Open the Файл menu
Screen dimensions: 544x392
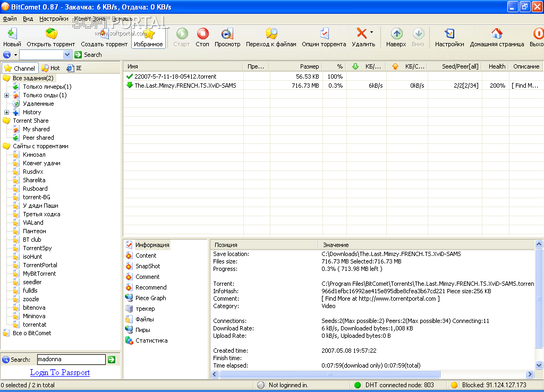click(x=10, y=19)
